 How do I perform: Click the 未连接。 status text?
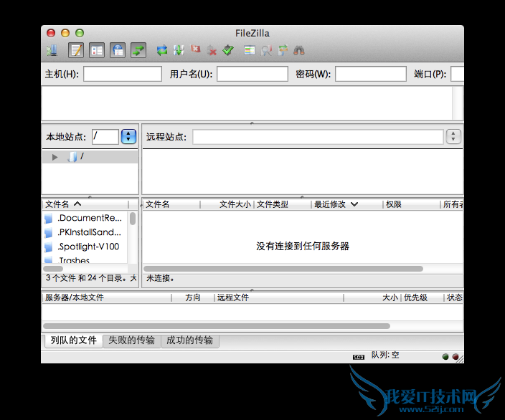pos(161,278)
